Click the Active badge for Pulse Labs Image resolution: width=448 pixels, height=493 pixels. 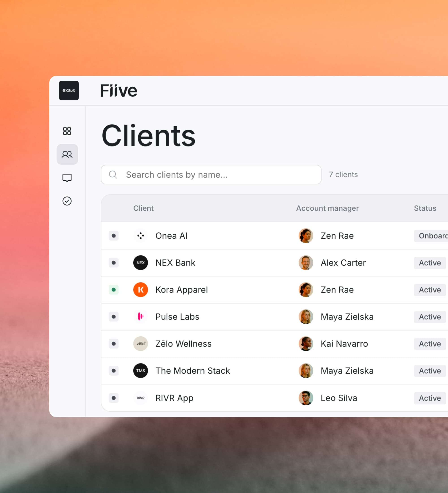click(429, 317)
